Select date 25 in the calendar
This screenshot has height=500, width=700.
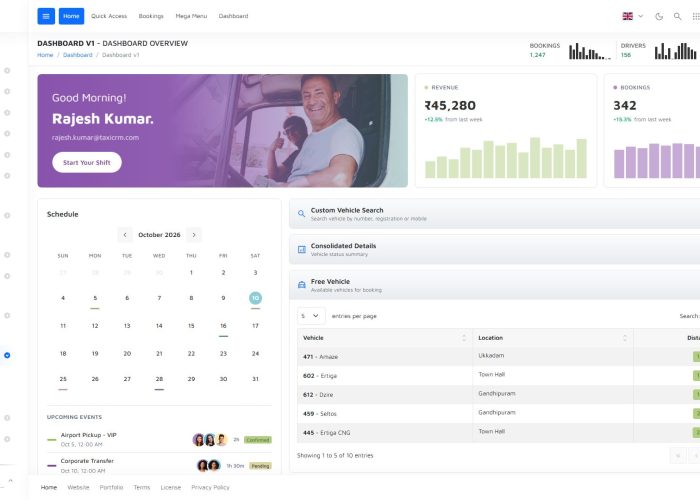click(x=63, y=379)
